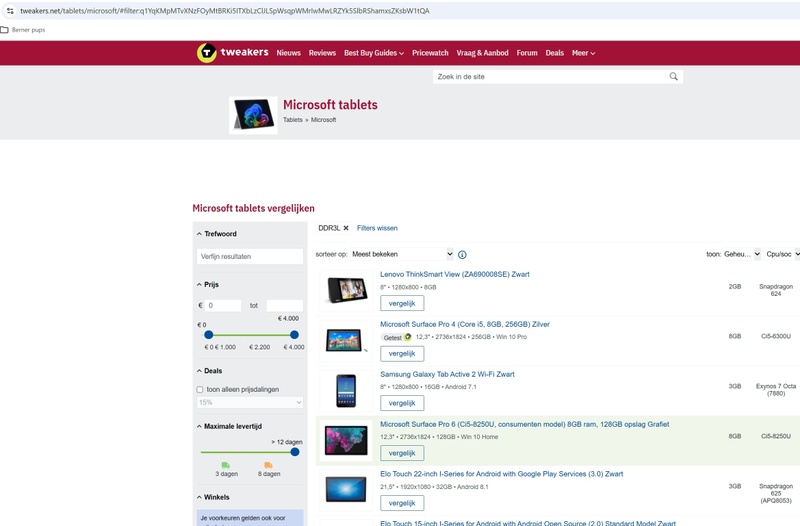
Task: Click vergelijk for Surface Pro 6
Action: click(402, 453)
